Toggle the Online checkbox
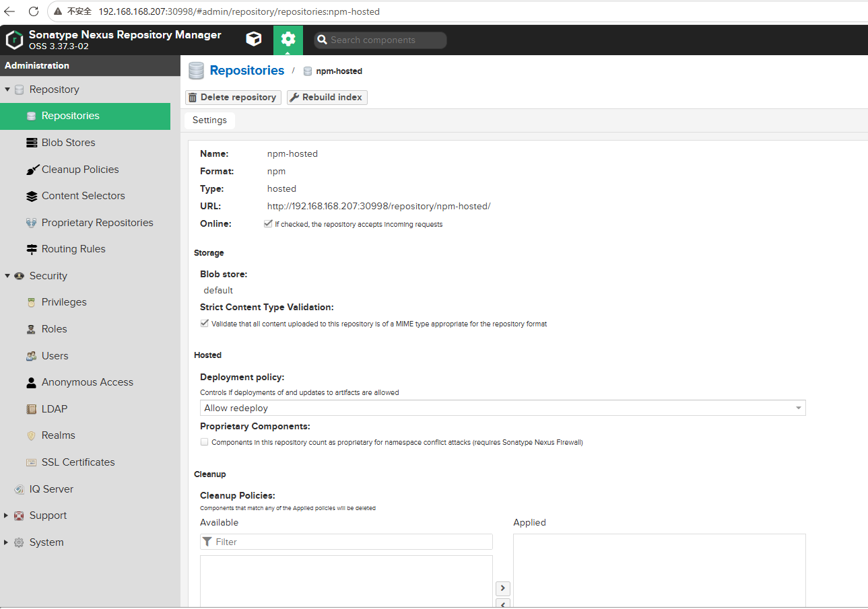 click(x=268, y=224)
